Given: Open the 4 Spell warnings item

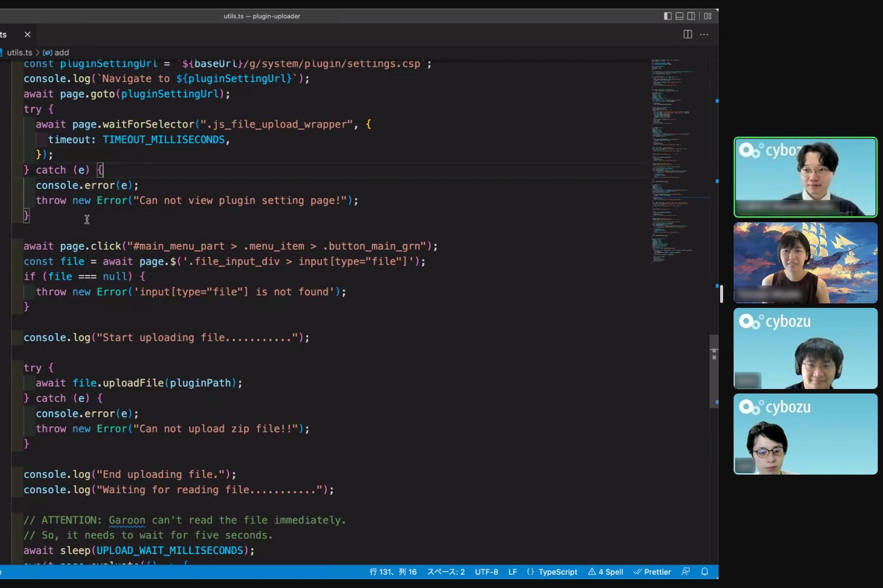Looking at the screenshot, I should coord(605,572).
